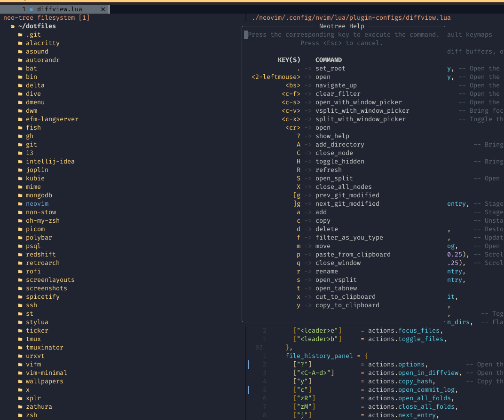This screenshot has height=420, width=504.
Task: Click the paste_from_clipboard help entry
Action: pyautogui.click(x=353, y=254)
